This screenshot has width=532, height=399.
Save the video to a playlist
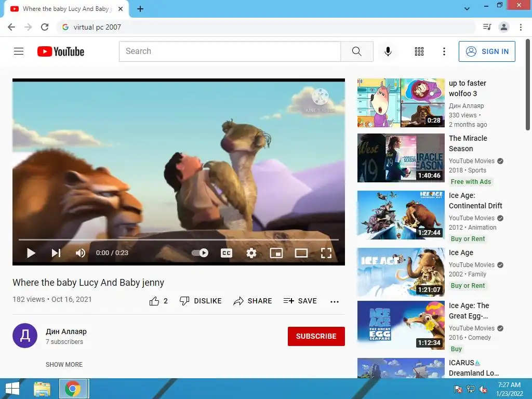click(x=300, y=301)
